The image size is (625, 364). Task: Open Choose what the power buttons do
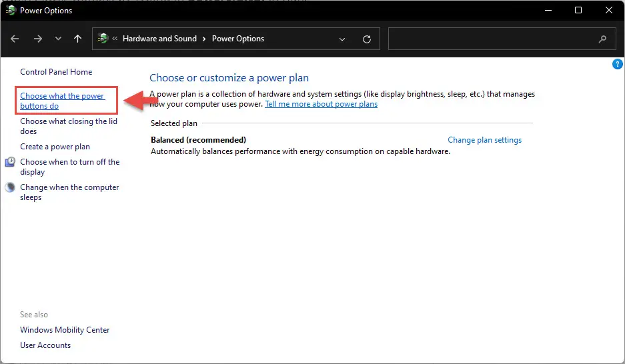63,101
